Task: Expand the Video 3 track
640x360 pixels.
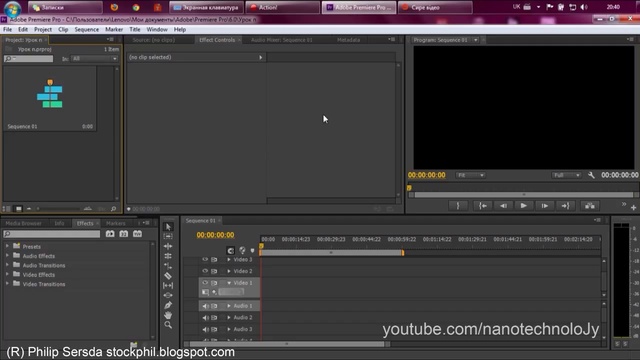Action: [229, 260]
